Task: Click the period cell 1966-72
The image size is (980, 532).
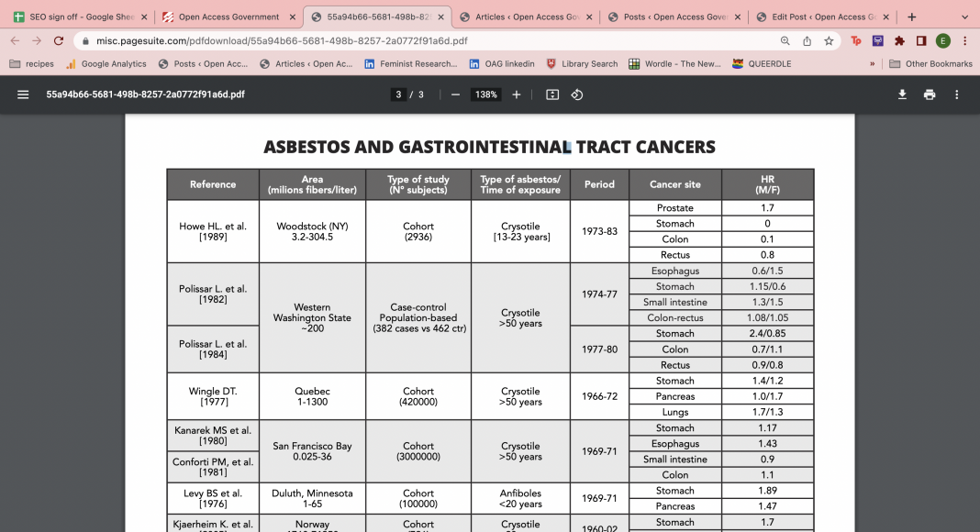Action: [599, 396]
